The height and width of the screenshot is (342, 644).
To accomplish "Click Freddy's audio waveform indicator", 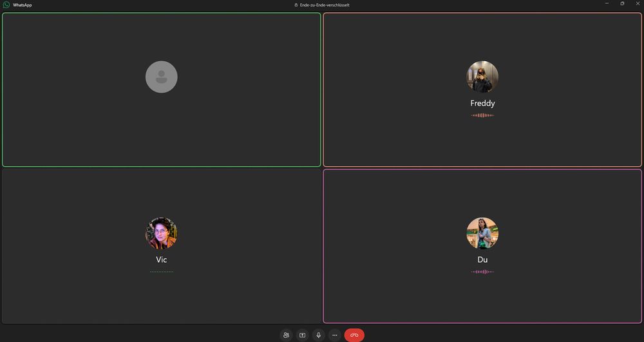I will (x=482, y=115).
